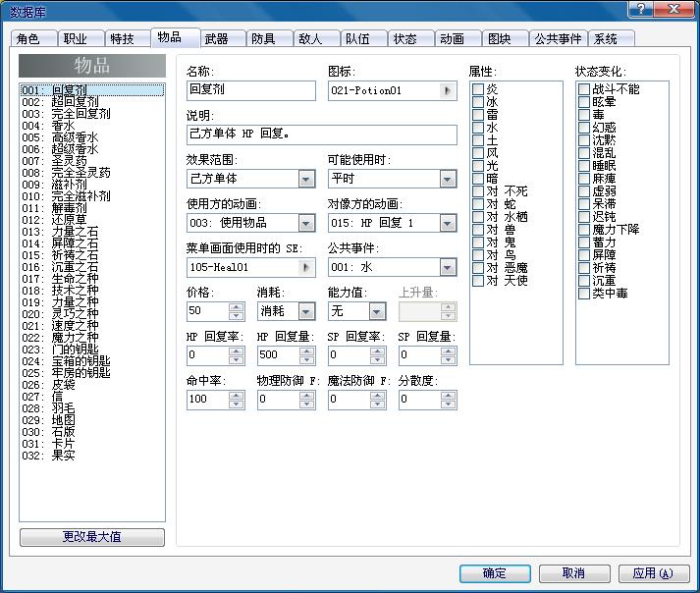Open the 武器 tab
Screen dimensions: 700x593
(x=223, y=39)
